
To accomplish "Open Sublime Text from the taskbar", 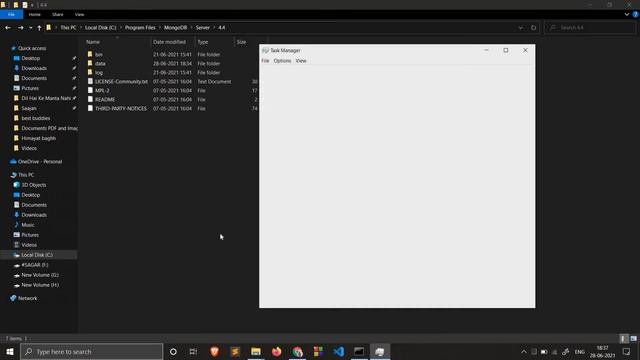I will (x=235, y=351).
